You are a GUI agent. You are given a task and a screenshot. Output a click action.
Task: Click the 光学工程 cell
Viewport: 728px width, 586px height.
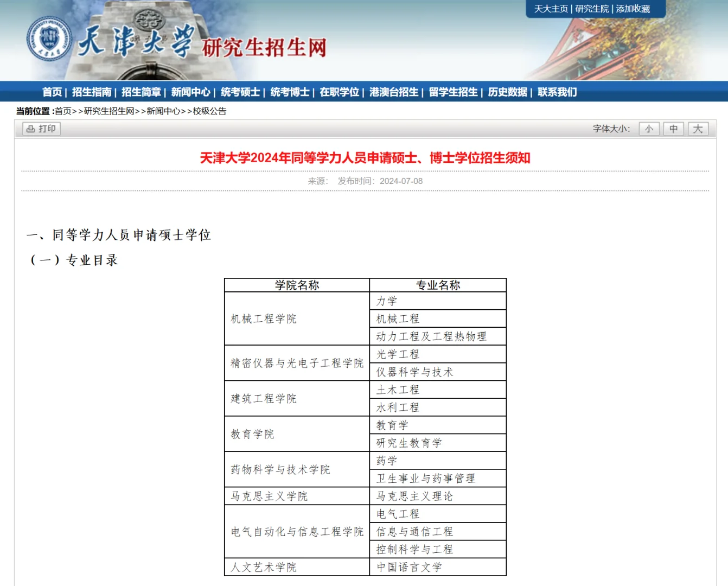[x=438, y=354]
